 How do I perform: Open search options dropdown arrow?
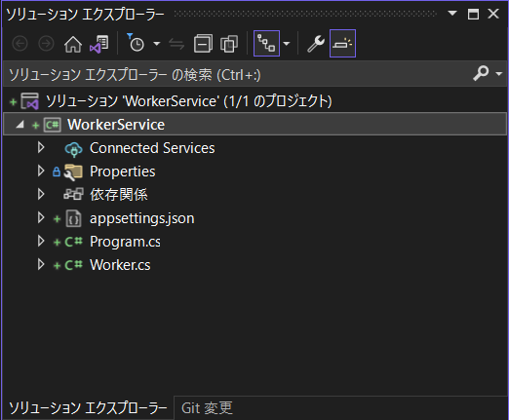[499, 74]
